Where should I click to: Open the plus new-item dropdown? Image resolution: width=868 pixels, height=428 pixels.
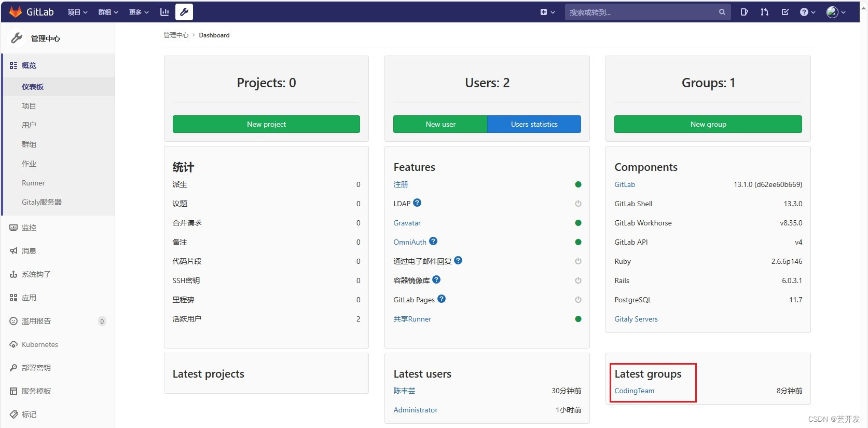pos(547,12)
